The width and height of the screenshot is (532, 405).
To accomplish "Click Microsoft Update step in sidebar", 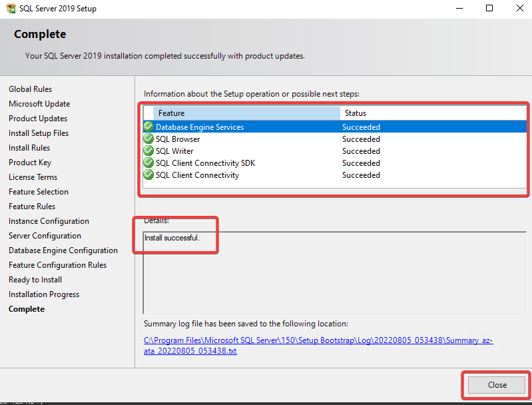I will [39, 103].
